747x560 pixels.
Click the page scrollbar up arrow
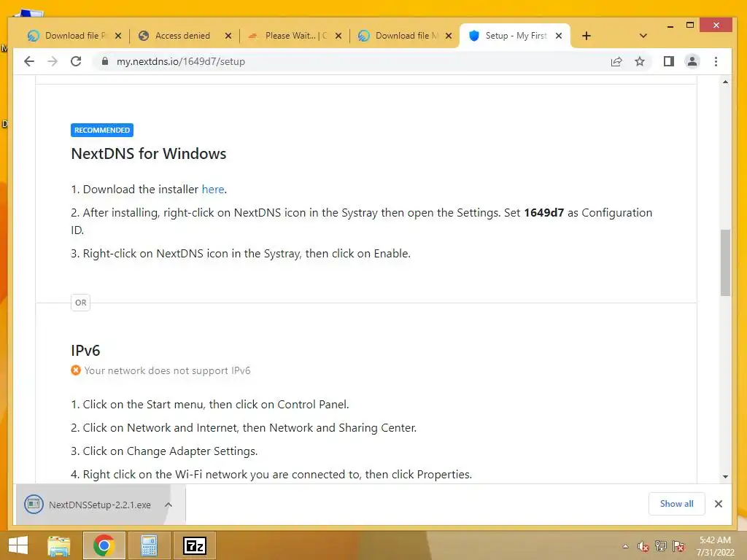[725, 82]
